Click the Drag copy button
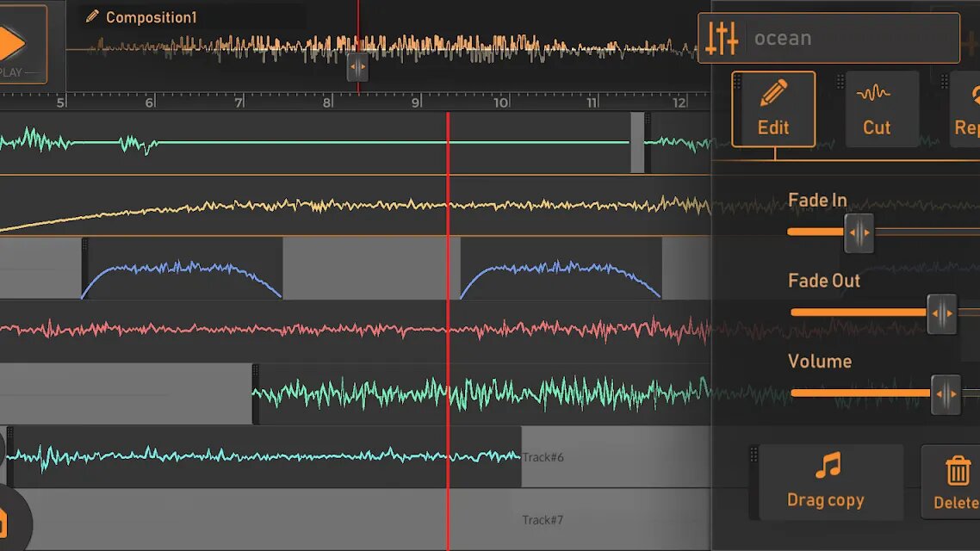Viewport: 980px width, 551px height. tap(826, 482)
